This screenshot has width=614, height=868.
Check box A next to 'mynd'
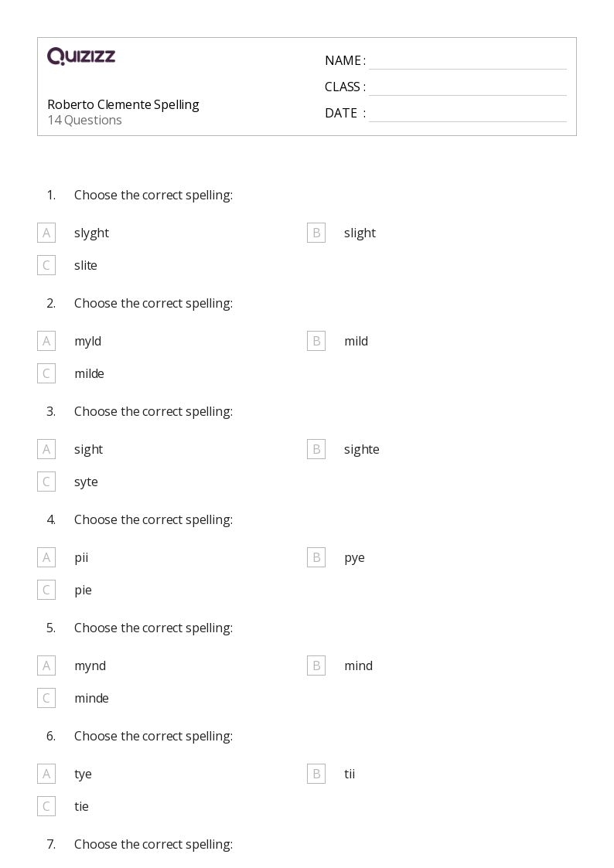point(46,665)
